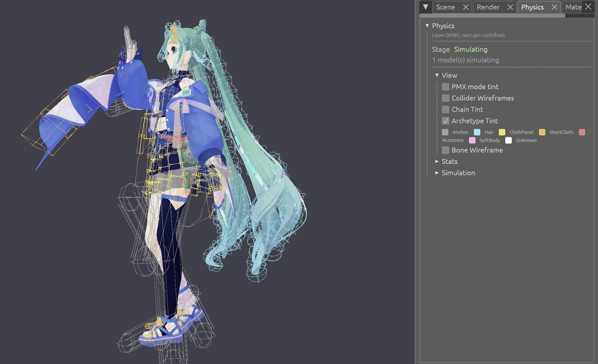598x364 pixels.
Task: Enable the Bone Wireframe checkbox
Action: (446, 150)
